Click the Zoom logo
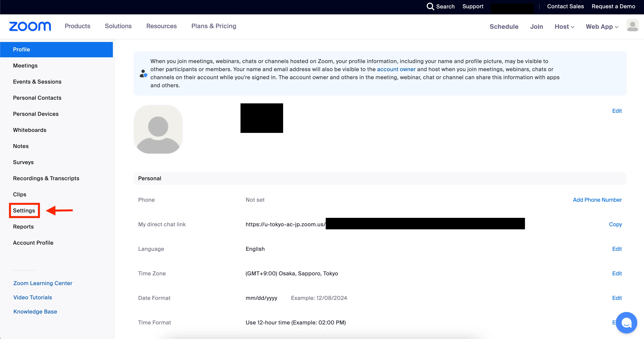This screenshot has height=339, width=644. pyautogui.click(x=30, y=26)
